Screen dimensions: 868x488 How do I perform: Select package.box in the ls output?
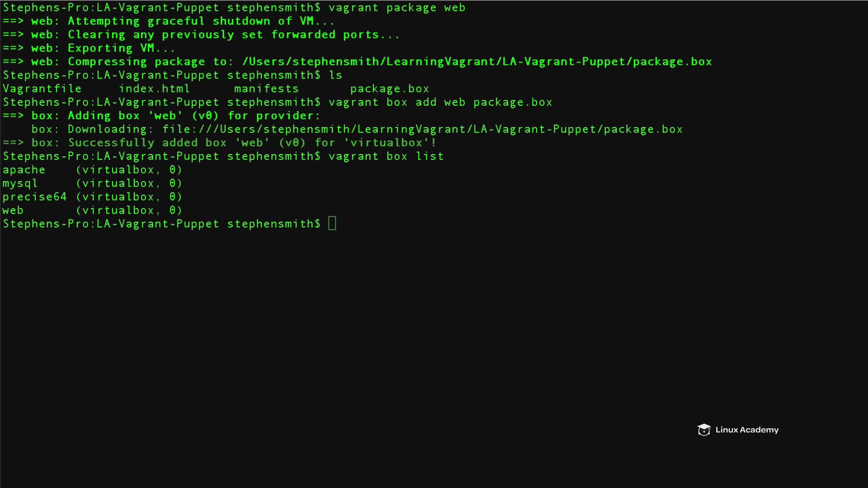(389, 89)
